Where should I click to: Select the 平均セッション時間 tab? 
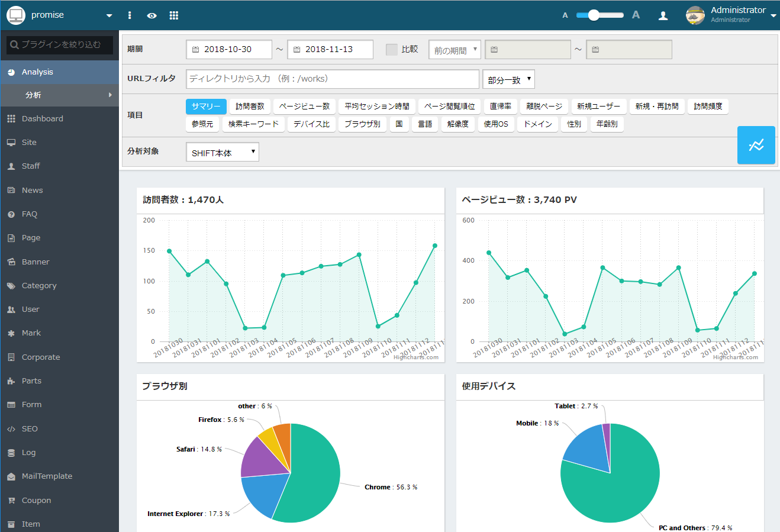[x=377, y=107]
